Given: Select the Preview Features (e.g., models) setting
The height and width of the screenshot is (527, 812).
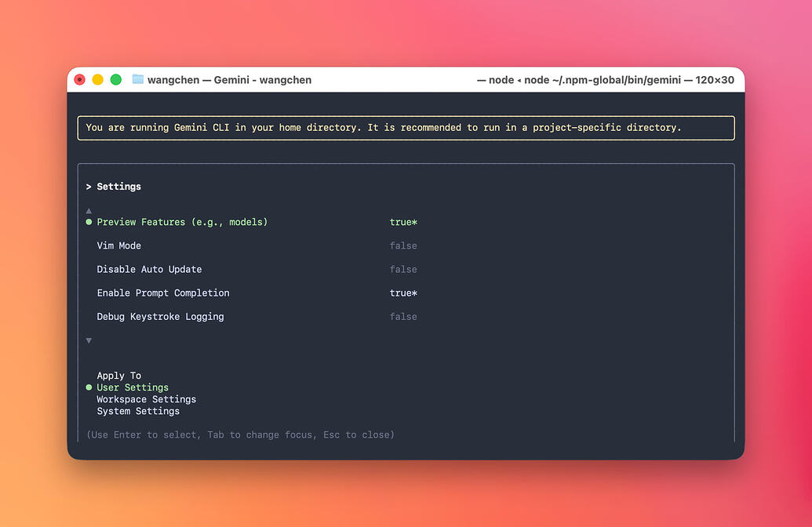Looking at the screenshot, I should pos(182,222).
